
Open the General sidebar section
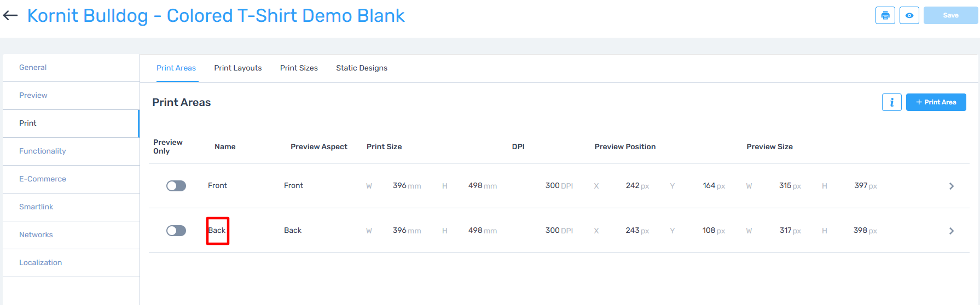[x=33, y=68]
